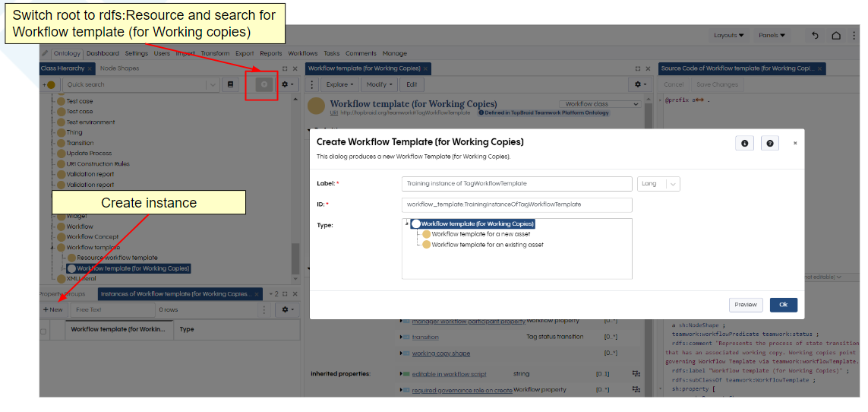
Task: Collapse Workflow template (for Working Copies) in Type tree
Action: pyautogui.click(x=407, y=223)
